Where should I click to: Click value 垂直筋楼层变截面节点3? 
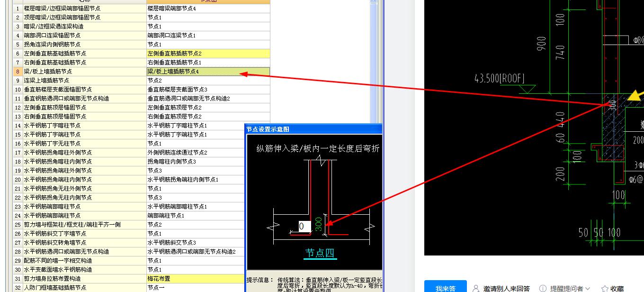pos(208,90)
